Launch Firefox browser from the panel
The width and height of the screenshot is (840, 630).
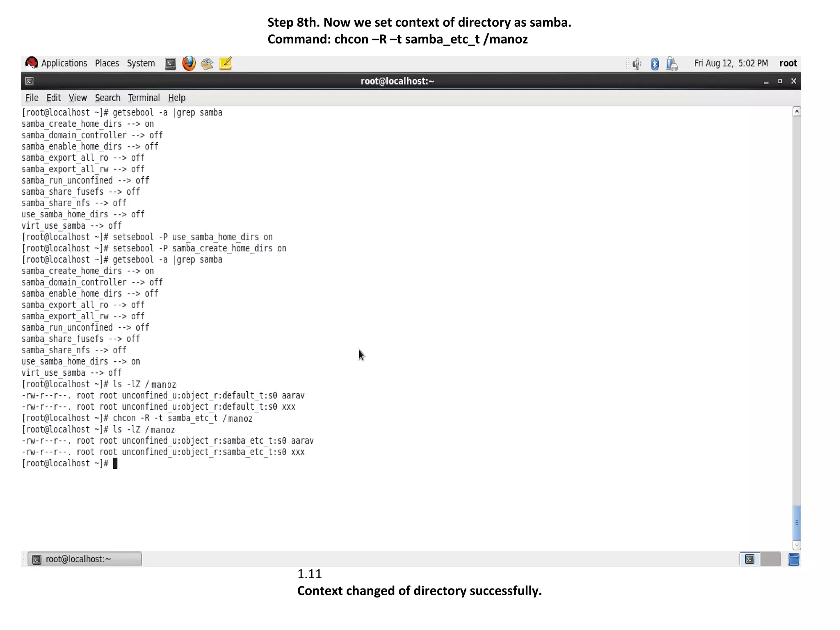tap(189, 63)
